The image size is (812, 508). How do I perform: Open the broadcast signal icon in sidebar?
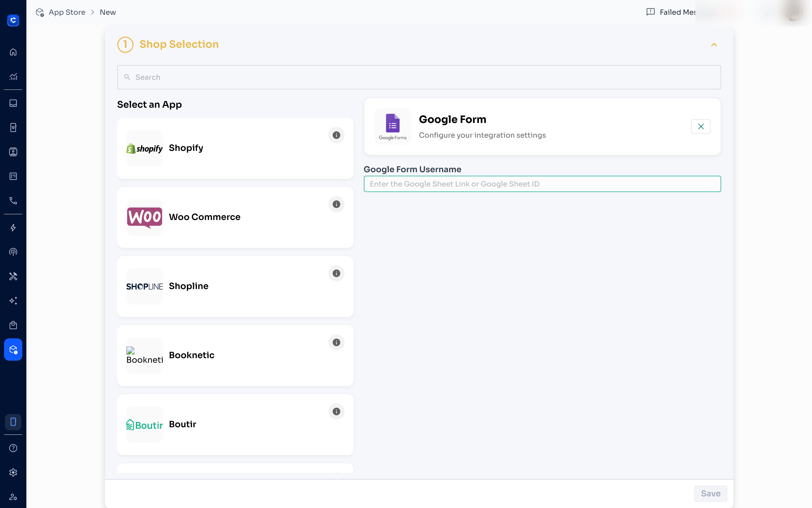point(13,252)
